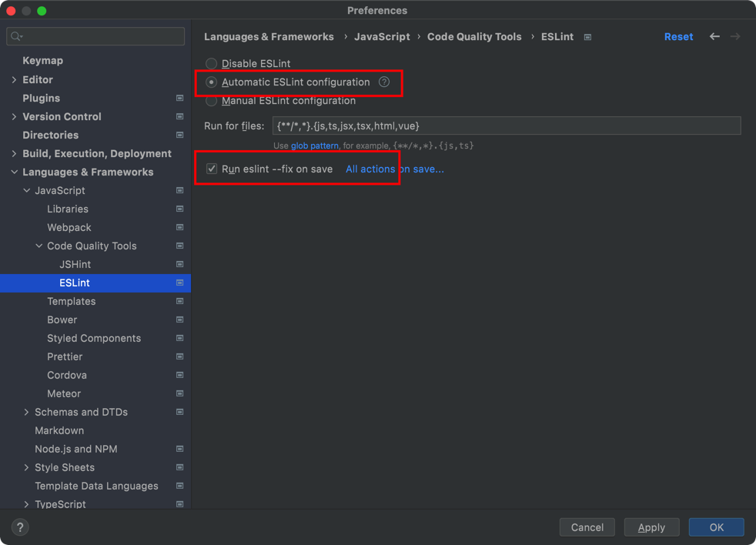This screenshot has height=545, width=756.
Task: Click the project-level icon beside Schemas and DTDs
Action: [180, 412]
